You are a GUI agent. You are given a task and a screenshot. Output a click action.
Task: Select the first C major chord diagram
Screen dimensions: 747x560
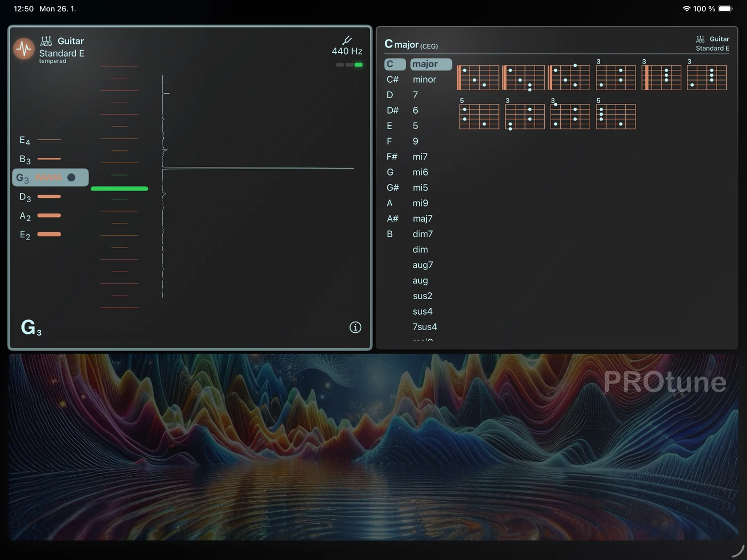click(478, 77)
